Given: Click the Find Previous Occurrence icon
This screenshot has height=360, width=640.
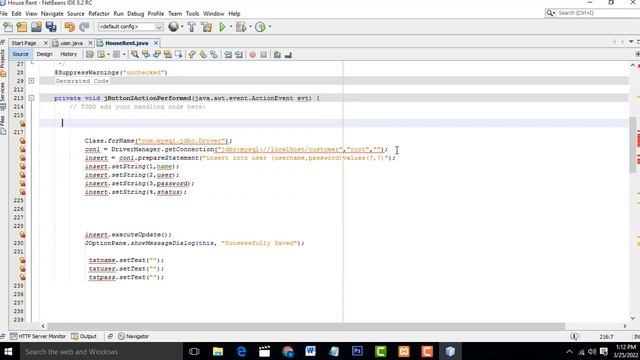Looking at the screenshot, I should (x=146, y=54).
